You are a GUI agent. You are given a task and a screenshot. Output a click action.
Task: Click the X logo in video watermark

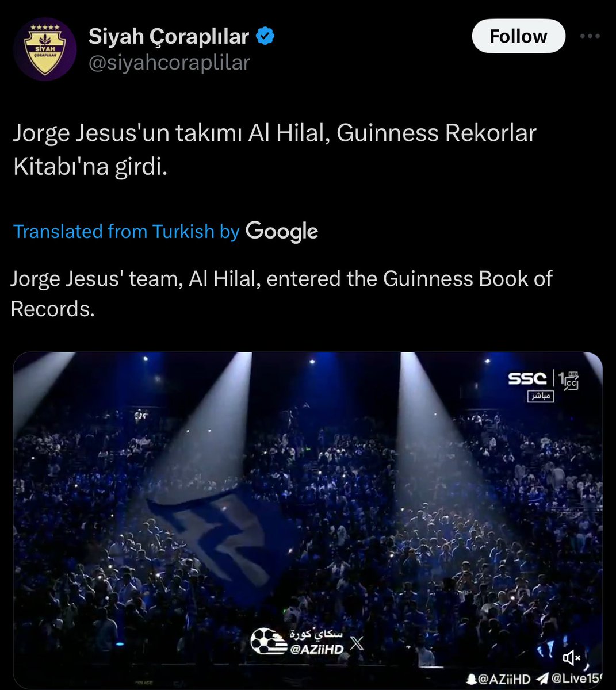click(357, 643)
